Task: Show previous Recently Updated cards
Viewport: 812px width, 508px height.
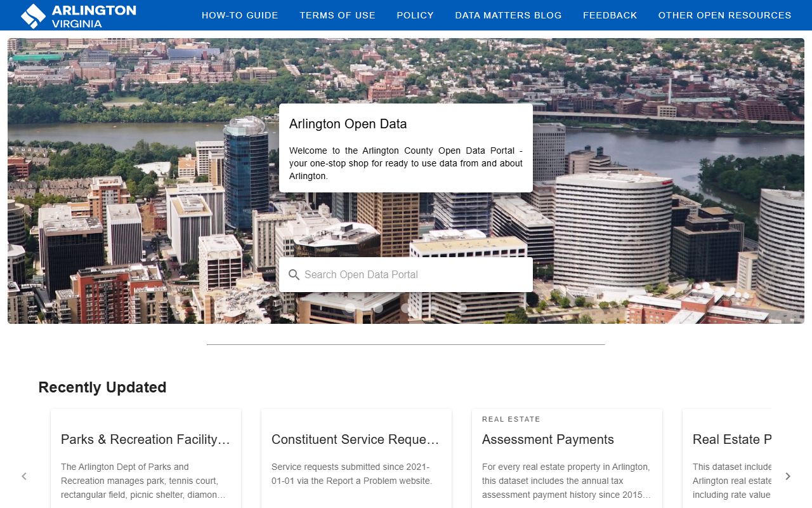Action: 24,476
